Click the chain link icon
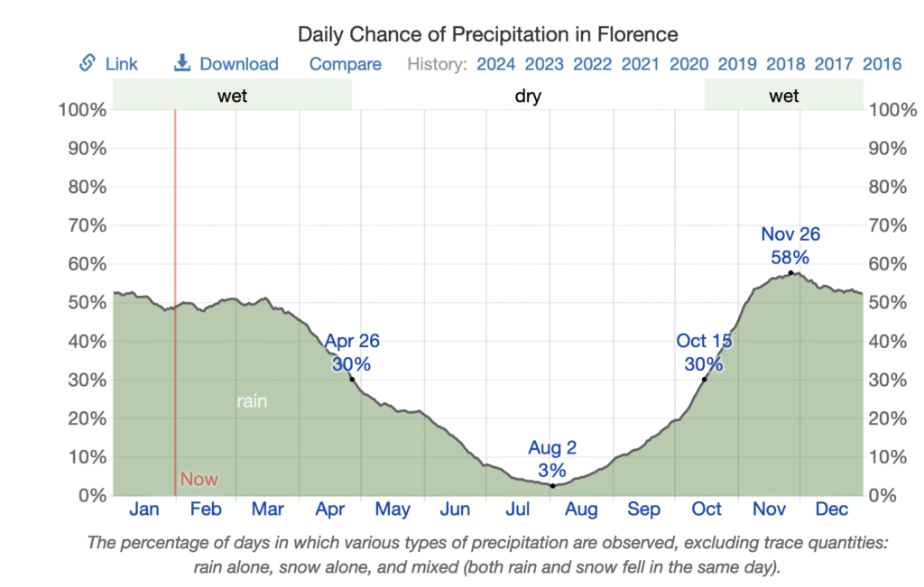 point(88,63)
